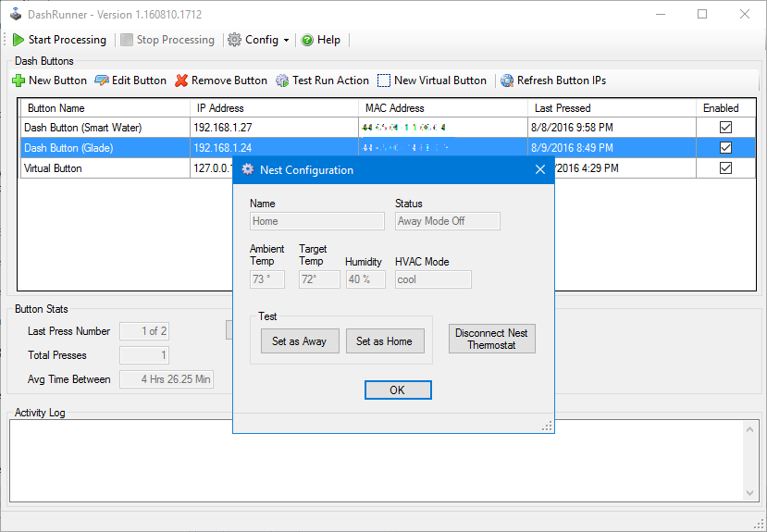Click the Target Temp field showing 72
This screenshot has width=767, height=532.
pyautogui.click(x=319, y=279)
